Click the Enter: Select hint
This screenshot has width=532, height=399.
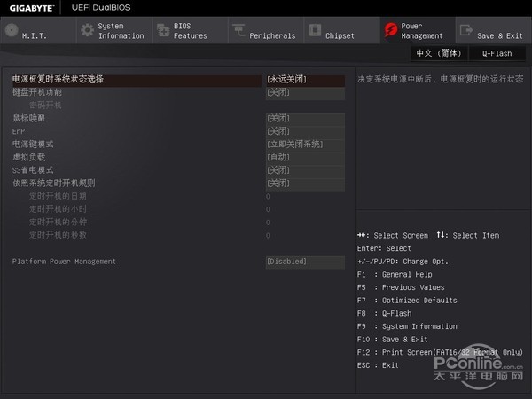click(x=384, y=248)
